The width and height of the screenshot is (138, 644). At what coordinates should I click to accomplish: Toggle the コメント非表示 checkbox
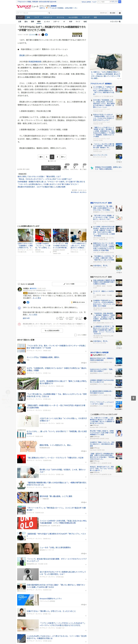point(75,335)
